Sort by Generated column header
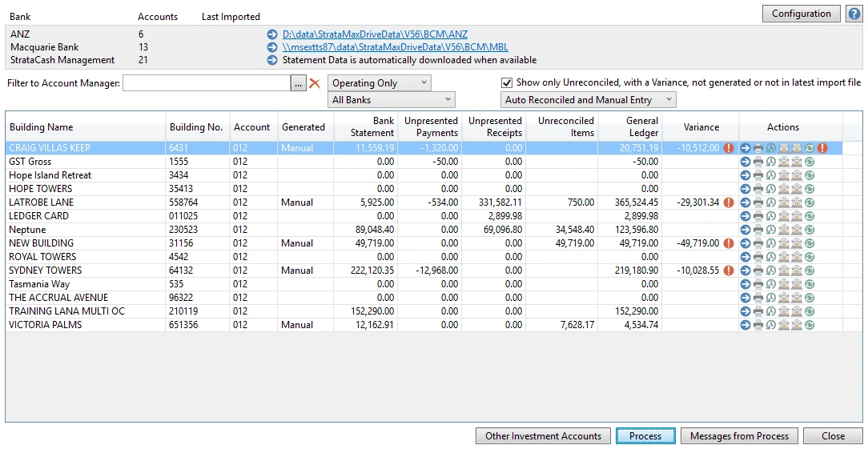Image resolution: width=868 pixels, height=449 pixels. click(305, 126)
